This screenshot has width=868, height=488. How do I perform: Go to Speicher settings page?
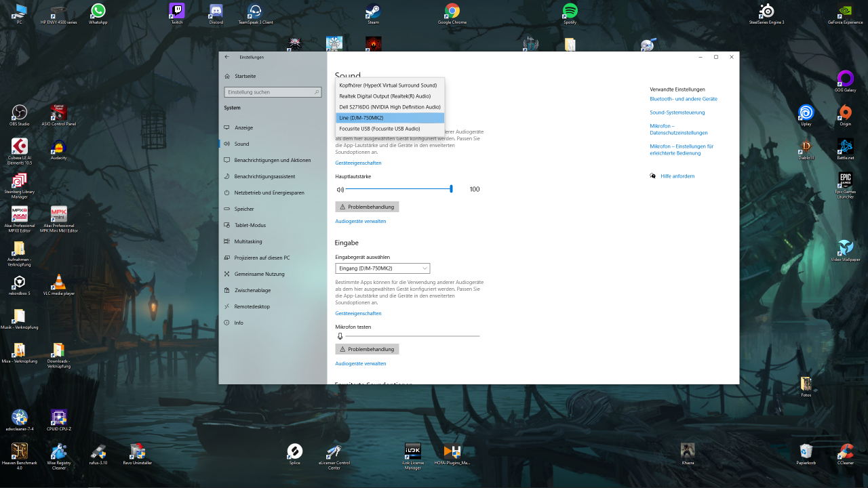pos(273,209)
